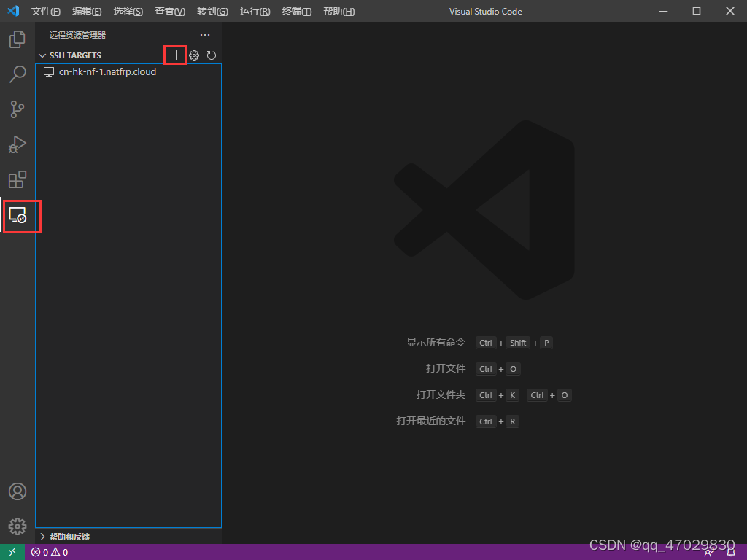Open the 运行(R) menu
The image size is (747, 560).
255,11
